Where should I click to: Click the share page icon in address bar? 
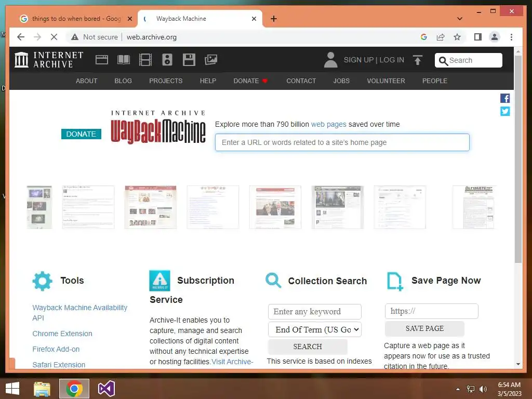(441, 37)
